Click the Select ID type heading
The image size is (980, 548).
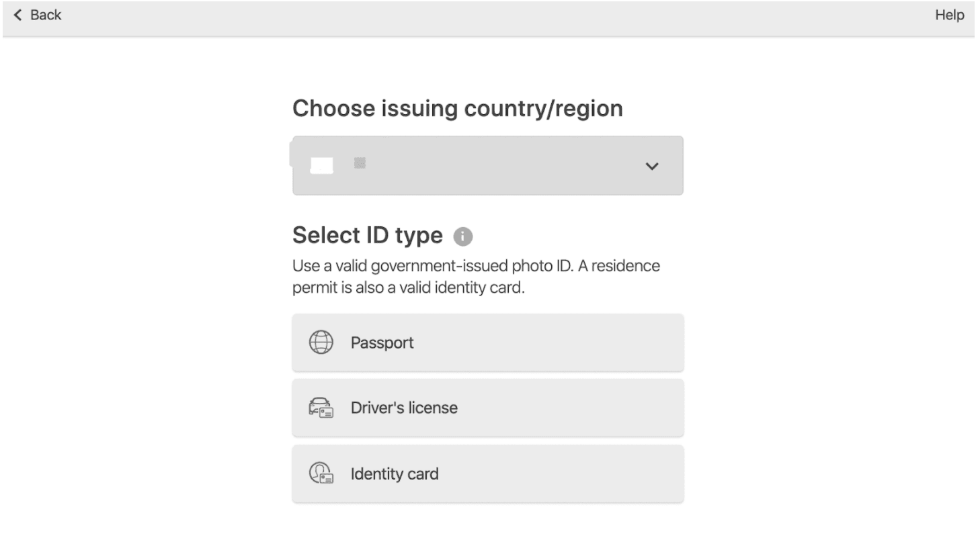click(x=368, y=236)
